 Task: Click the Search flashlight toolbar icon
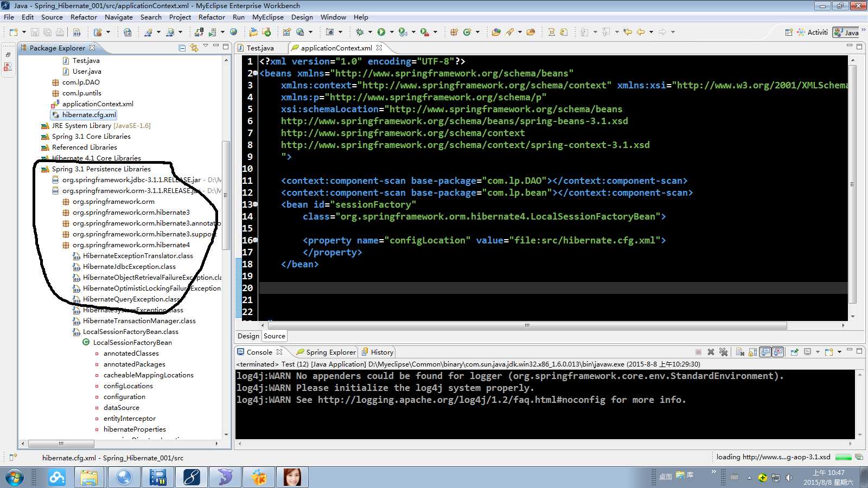pyautogui.click(x=509, y=32)
